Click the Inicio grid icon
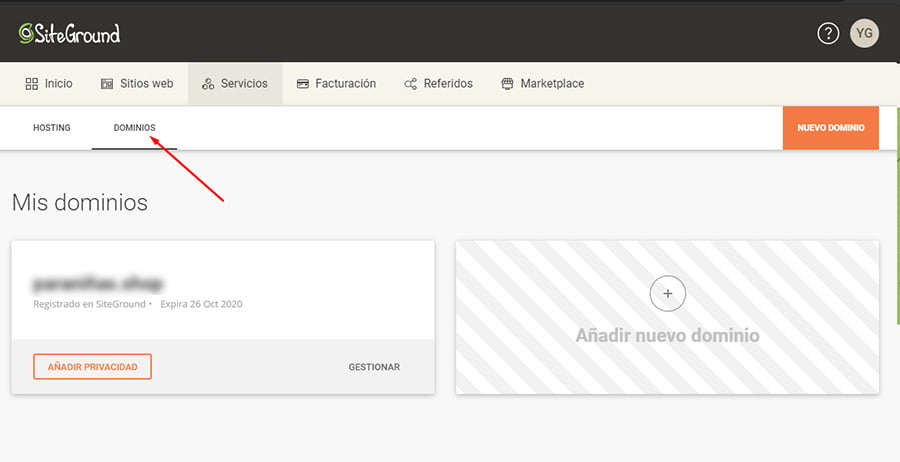This screenshot has width=900, height=462. [31, 84]
